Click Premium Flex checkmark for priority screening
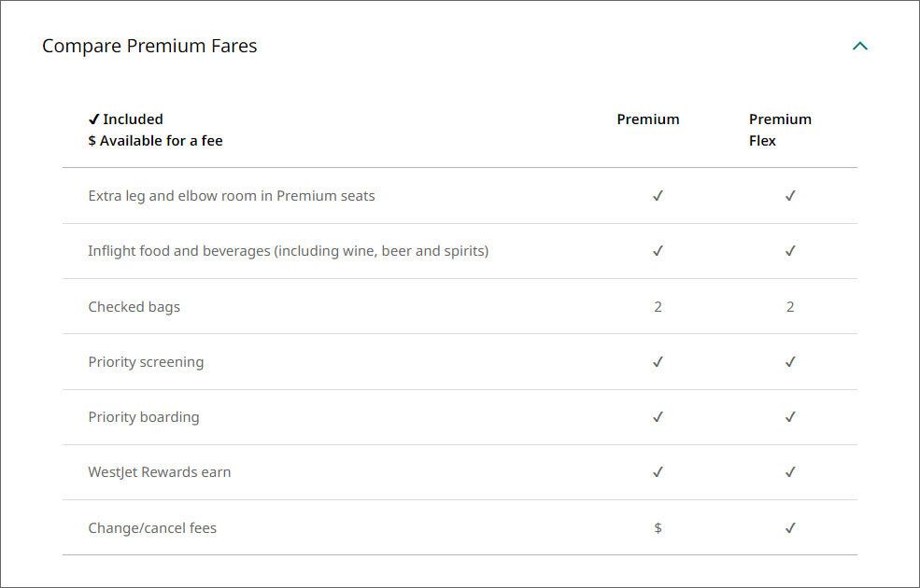920x588 pixels. pos(790,362)
